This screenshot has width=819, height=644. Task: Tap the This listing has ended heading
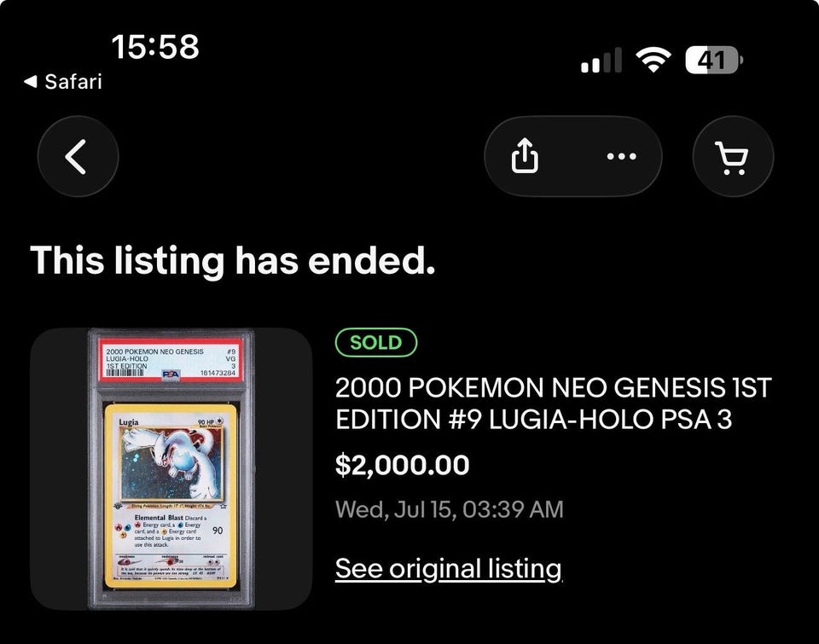pos(232,260)
